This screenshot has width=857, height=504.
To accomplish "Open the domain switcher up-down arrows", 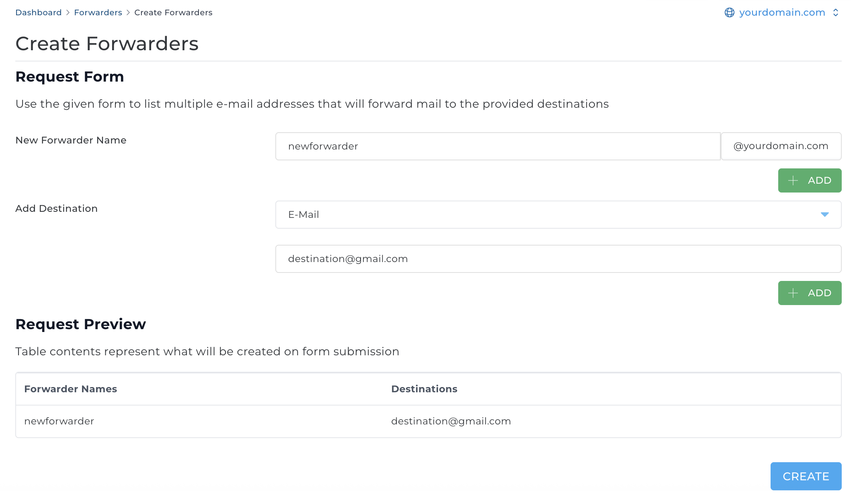I will pos(836,12).
